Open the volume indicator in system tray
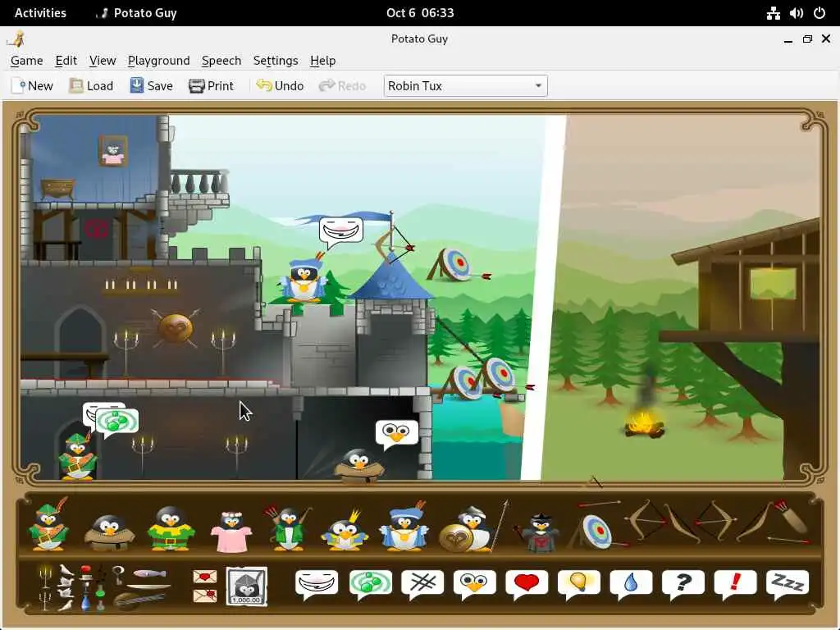 [x=796, y=13]
